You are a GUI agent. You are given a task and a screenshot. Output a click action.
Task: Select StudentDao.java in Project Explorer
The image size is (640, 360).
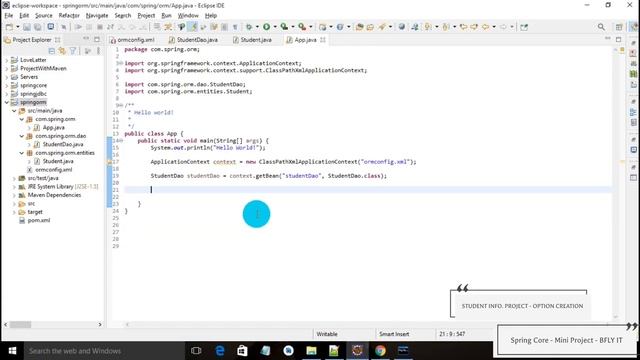pyautogui.click(x=63, y=144)
